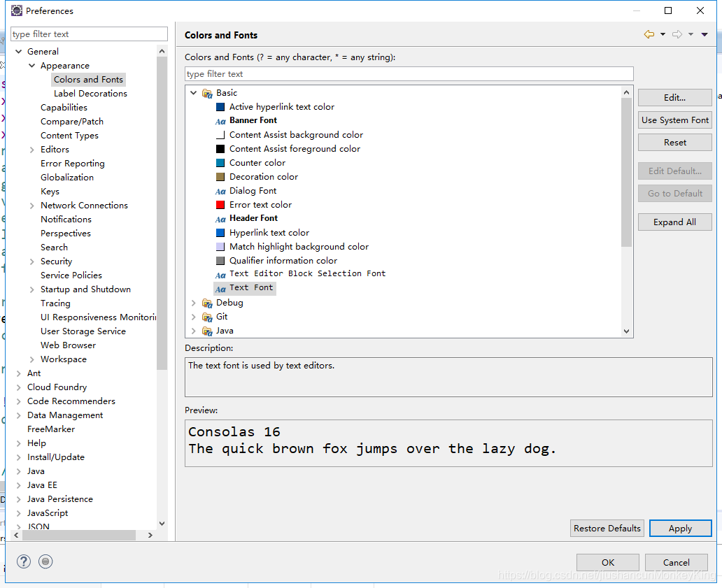Select FreeMarker in preference tree

coord(50,429)
